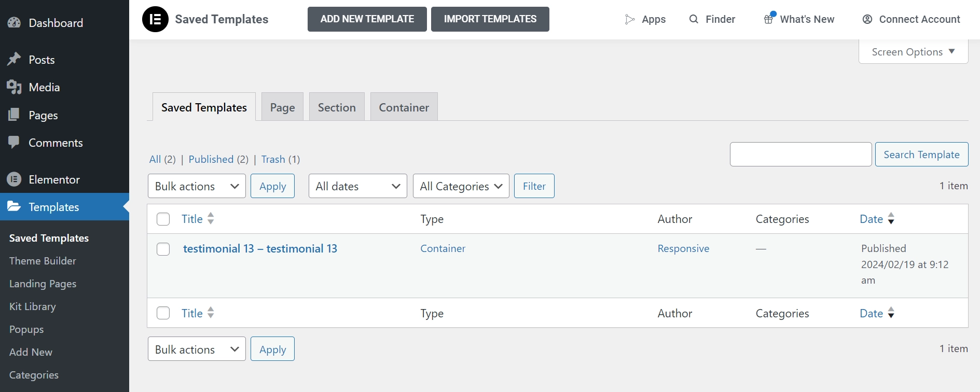This screenshot has width=980, height=392.
Task: Open Saved Templates submenu item
Action: point(49,238)
